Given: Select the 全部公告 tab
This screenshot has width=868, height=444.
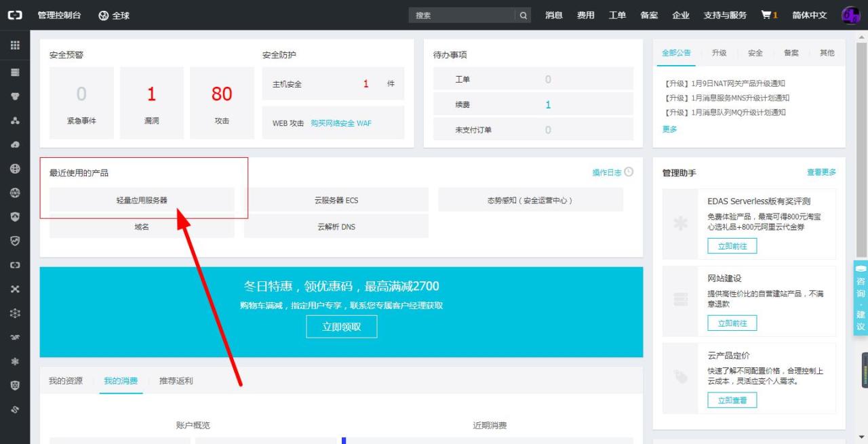Looking at the screenshot, I should point(676,53).
